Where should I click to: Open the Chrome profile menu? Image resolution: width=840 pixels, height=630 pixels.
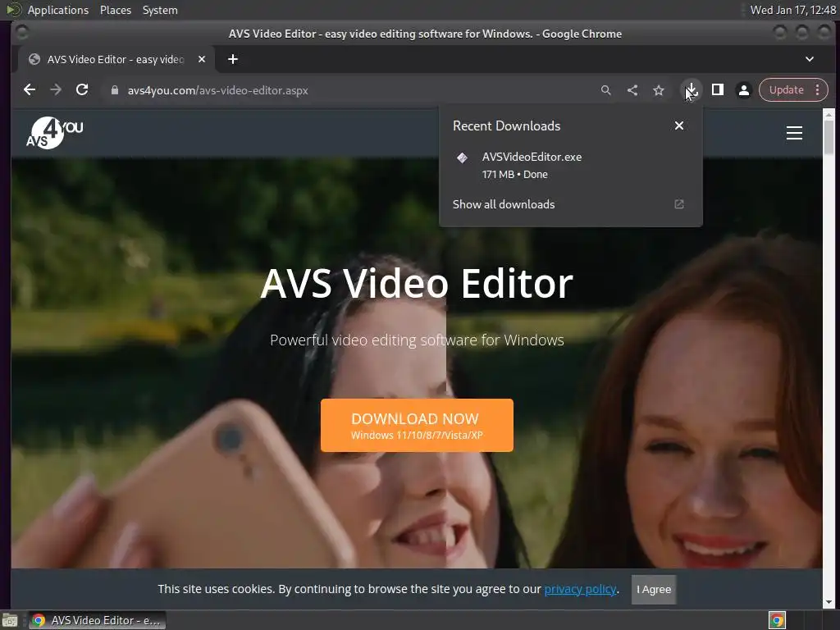tap(743, 90)
